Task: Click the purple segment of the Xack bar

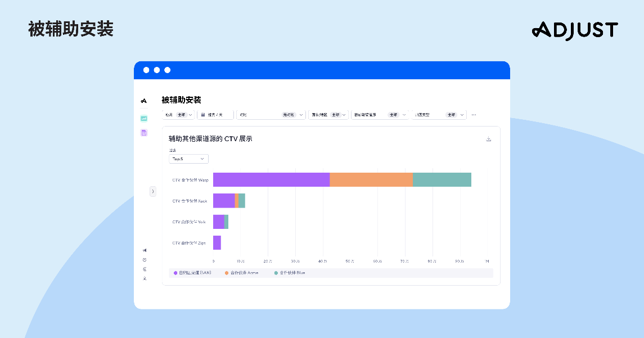Action: pos(224,201)
